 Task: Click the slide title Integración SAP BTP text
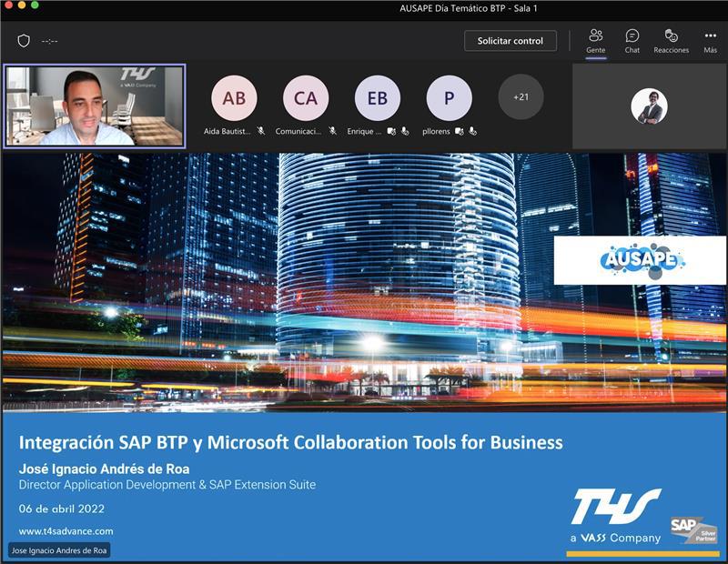290,442
